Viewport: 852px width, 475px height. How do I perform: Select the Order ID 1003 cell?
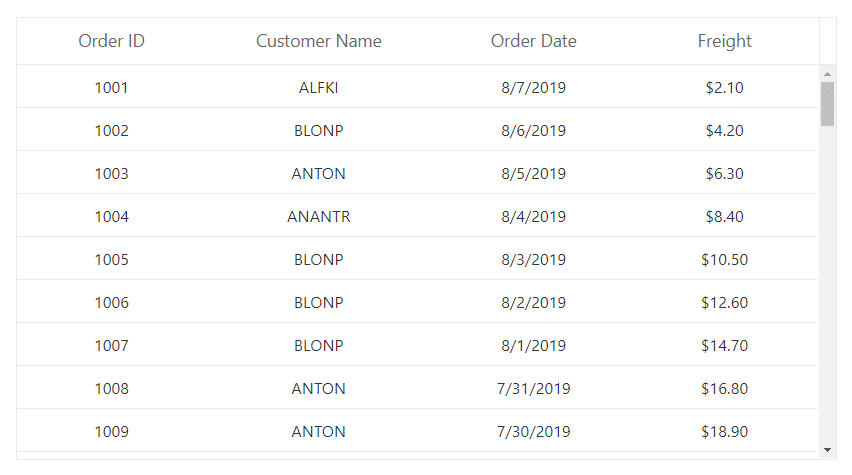[112, 173]
